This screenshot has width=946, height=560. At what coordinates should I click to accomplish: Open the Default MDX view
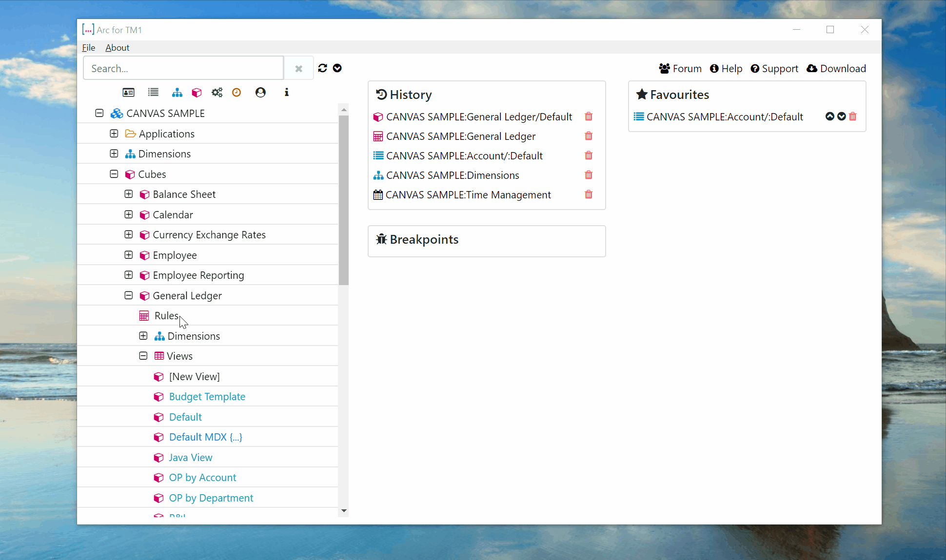pyautogui.click(x=206, y=437)
